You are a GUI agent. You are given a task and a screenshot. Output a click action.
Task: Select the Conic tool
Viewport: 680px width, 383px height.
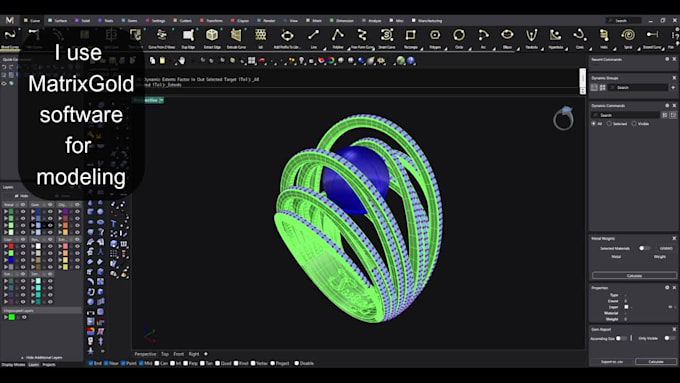click(580, 38)
